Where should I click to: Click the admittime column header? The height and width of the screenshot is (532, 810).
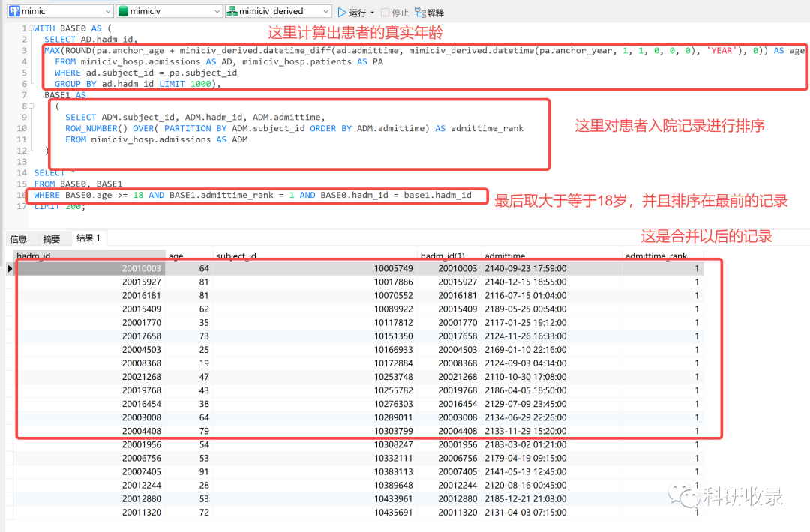coord(551,256)
